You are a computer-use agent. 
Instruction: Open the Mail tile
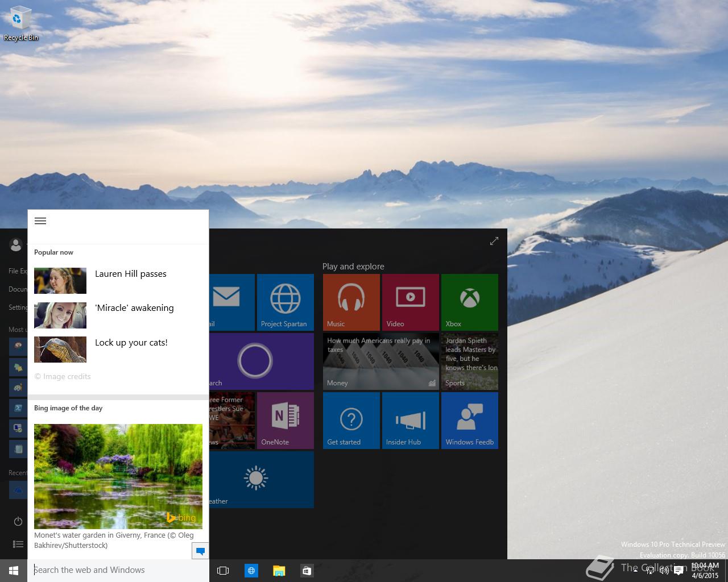[x=232, y=302]
